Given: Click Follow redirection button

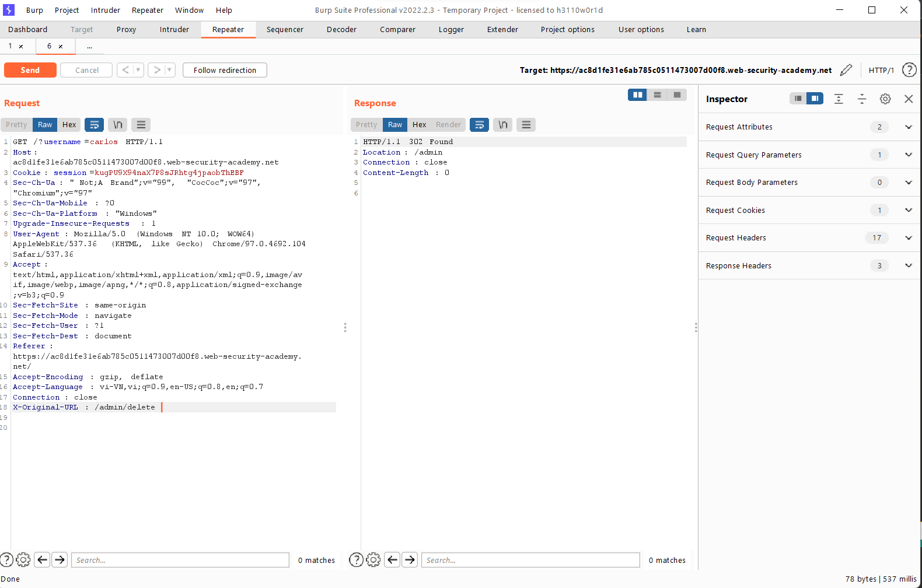Looking at the screenshot, I should coord(225,70).
